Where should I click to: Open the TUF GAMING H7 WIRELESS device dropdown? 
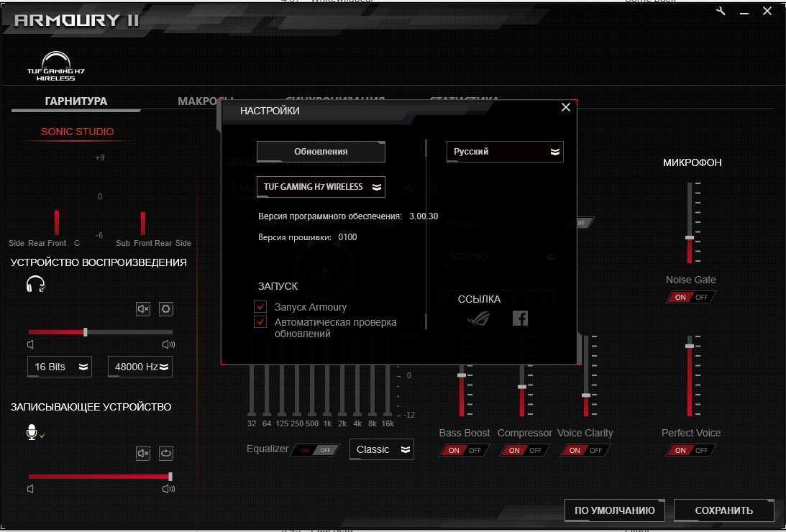(x=321, y=187)
